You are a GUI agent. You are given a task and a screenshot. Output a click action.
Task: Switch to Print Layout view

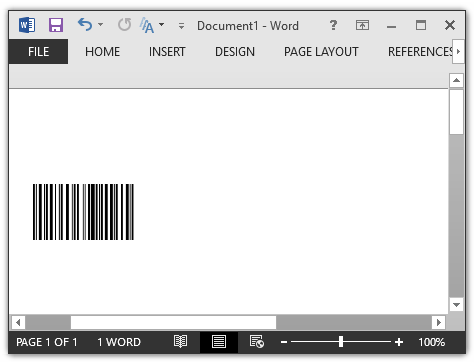click(219, 342)
